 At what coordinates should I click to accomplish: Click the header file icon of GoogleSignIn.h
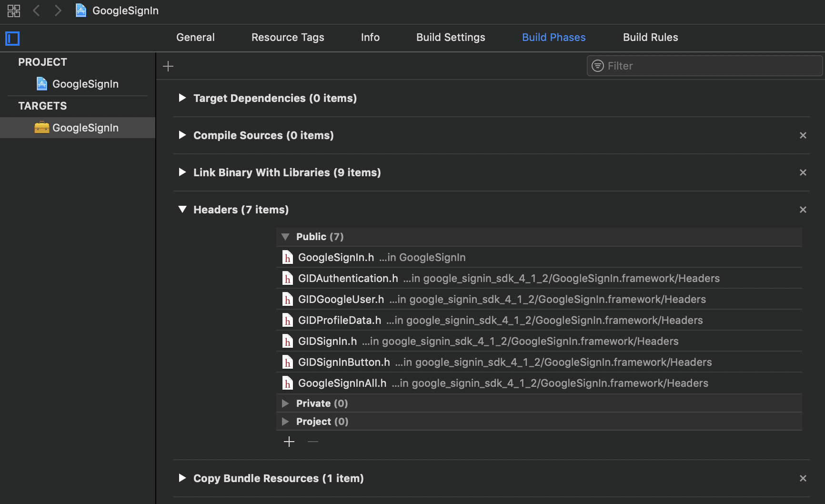[287, 257]
